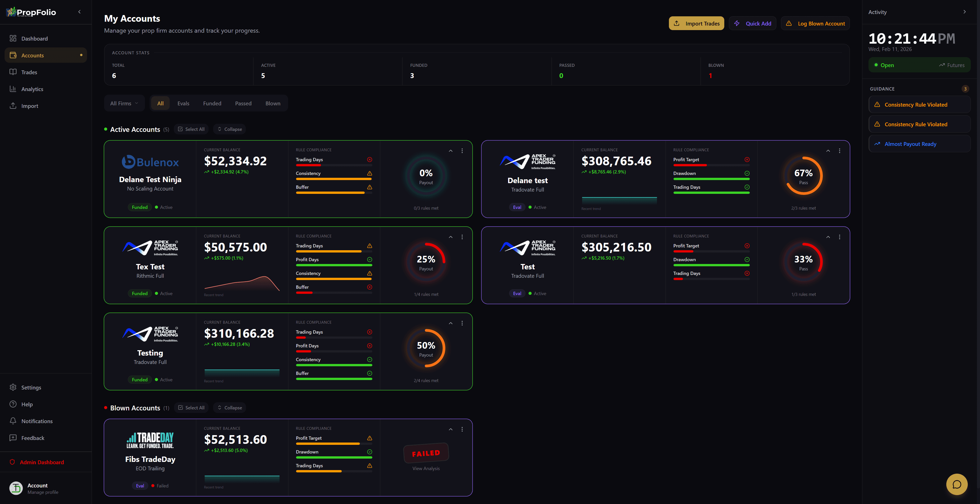Screen dimensions: 980x504
Task: Open the Trades book icon
Action: click(x=13, y=72)
